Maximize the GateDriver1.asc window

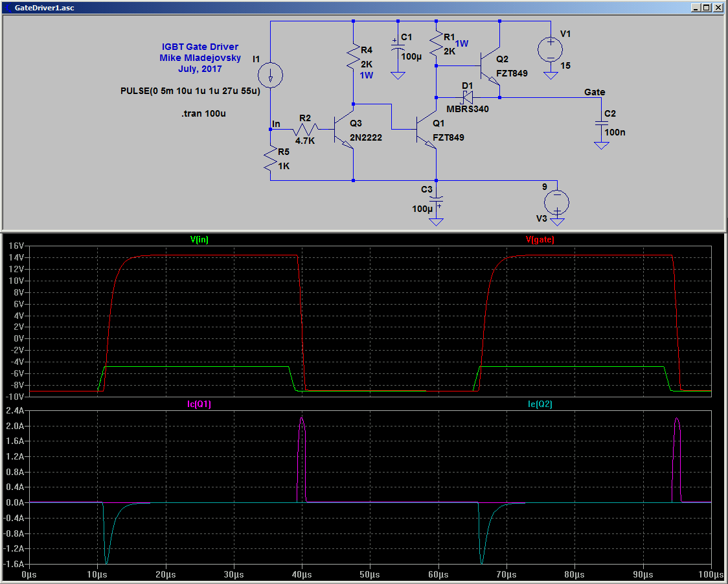click(x=706, y=7)
